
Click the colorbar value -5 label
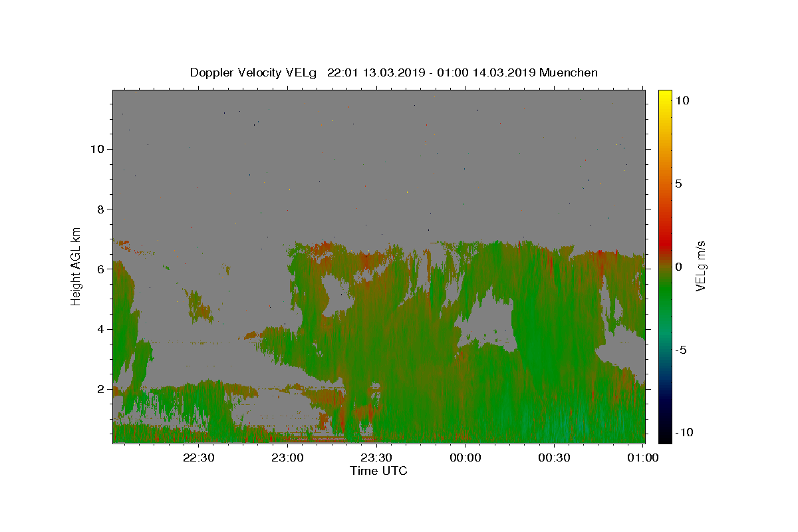click(681, 350)
